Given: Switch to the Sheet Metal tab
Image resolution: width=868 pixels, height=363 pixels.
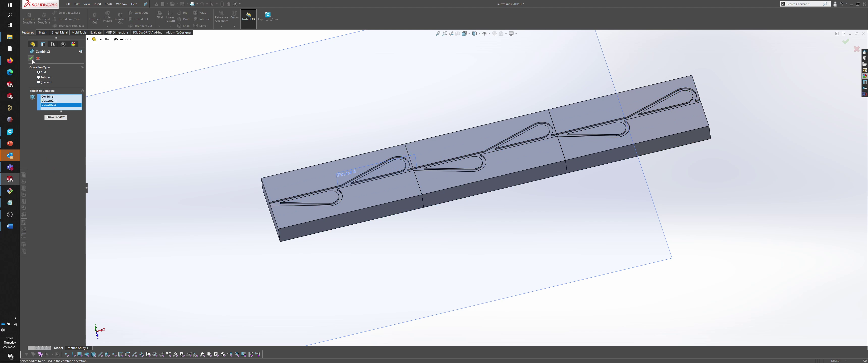Looking at the screenshot, I should (60, 32).
